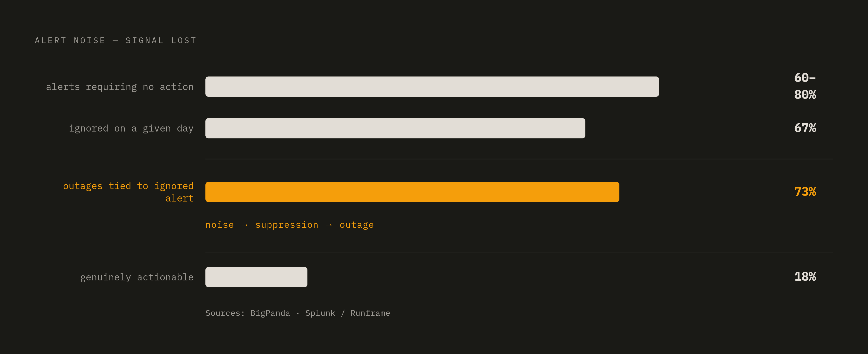Click the orange '73%' value
The image size is (868, 354).
click(x=805, y=192)
